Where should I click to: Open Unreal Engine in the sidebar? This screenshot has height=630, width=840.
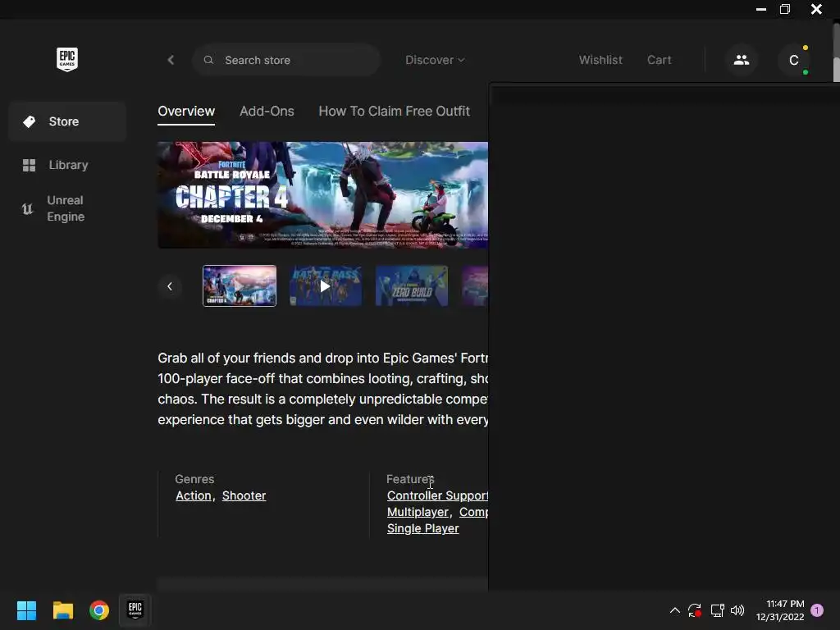tap(67, 208)
